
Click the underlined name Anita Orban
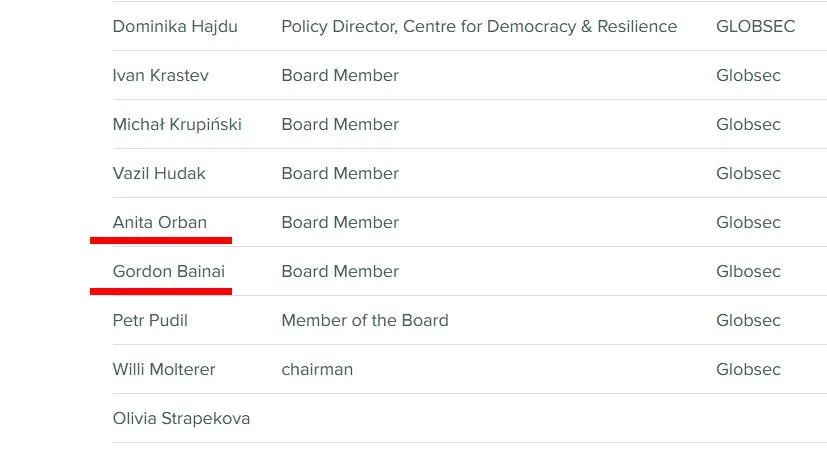coord(160,223)
